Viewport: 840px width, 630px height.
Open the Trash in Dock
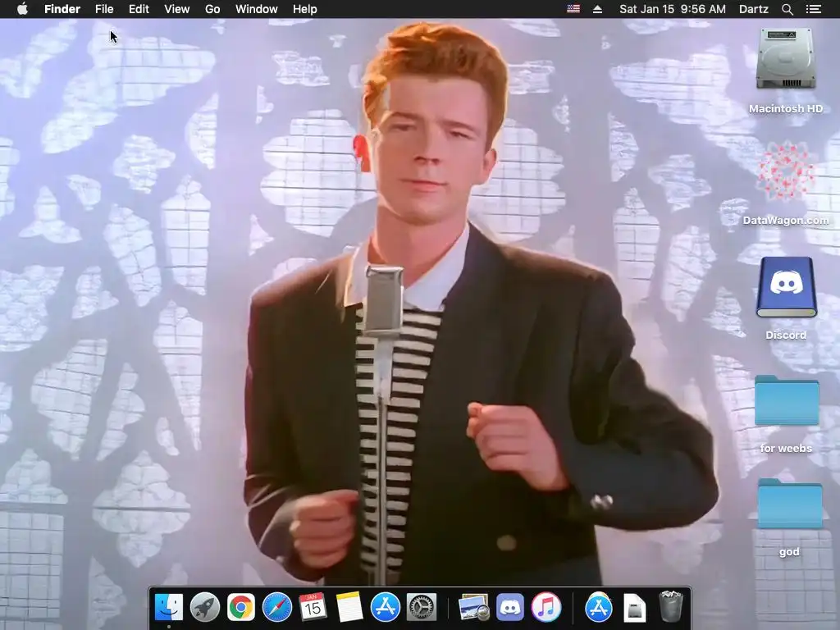pyautogui.click(x=670, y=606)
